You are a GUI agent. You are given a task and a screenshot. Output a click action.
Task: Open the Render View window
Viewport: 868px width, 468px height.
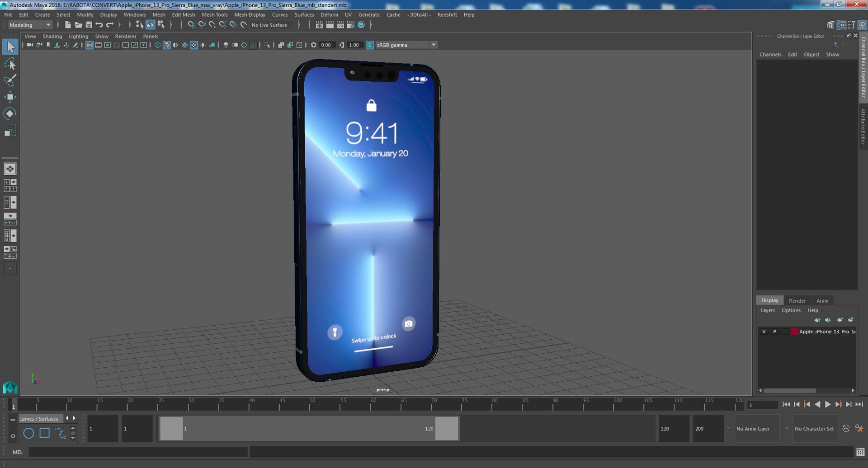(320, 25)
